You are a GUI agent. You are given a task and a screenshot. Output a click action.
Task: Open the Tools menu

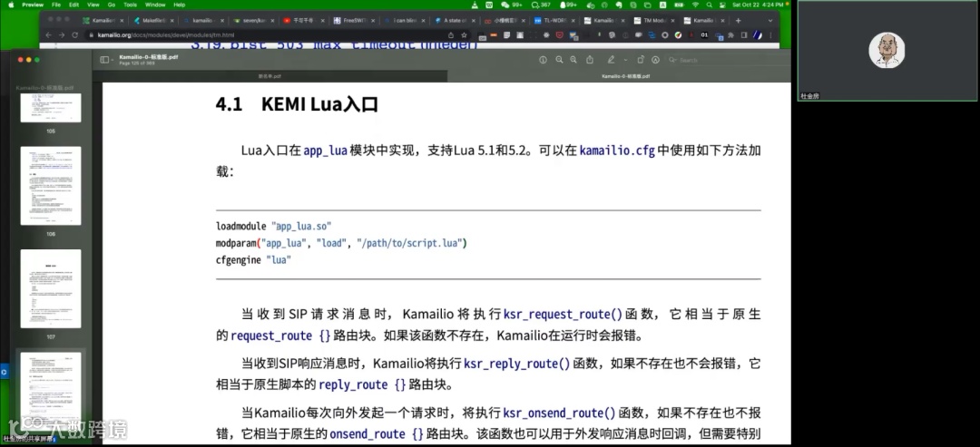(130, 5)
